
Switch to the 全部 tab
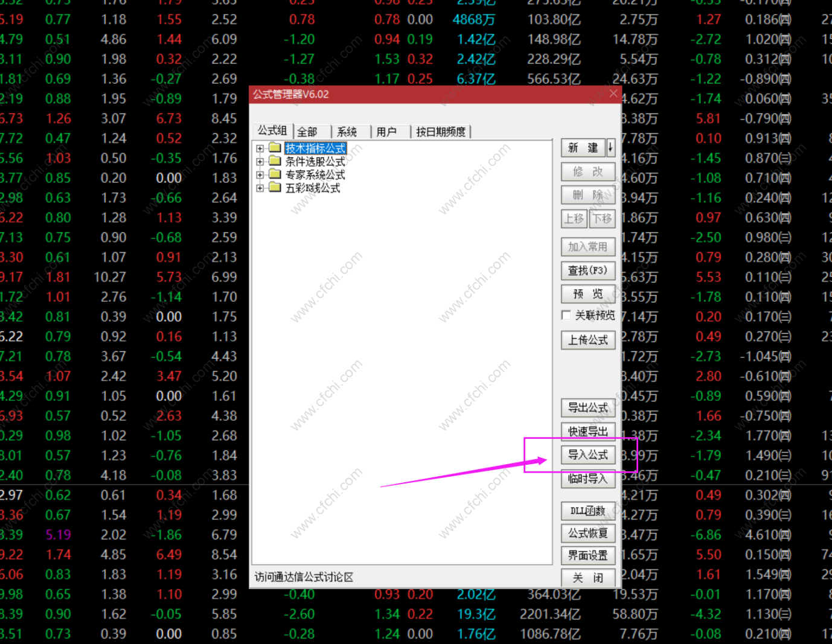tap(307, 132)
